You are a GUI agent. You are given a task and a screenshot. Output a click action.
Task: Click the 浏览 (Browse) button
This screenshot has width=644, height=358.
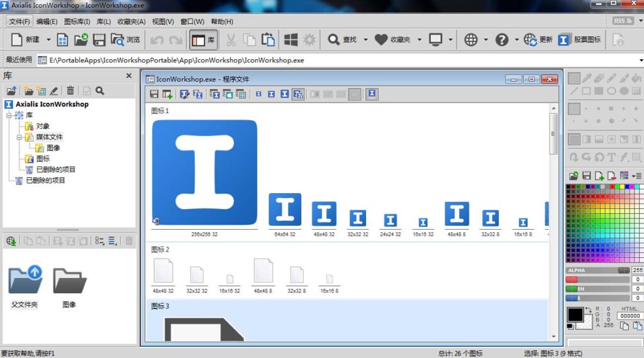tap(125, 40)
